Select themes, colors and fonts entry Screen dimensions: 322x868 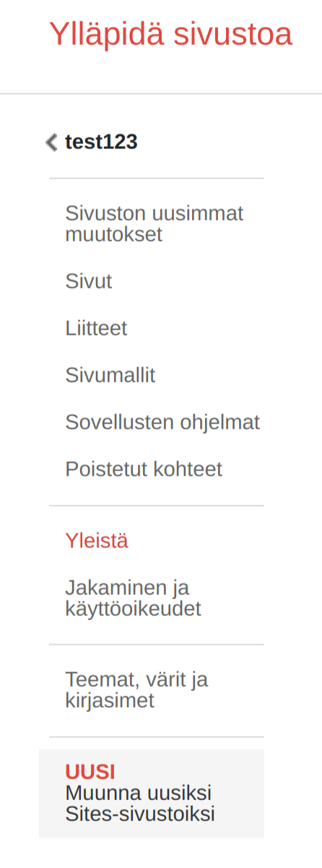pyautogui.click(x=136, y=690)
